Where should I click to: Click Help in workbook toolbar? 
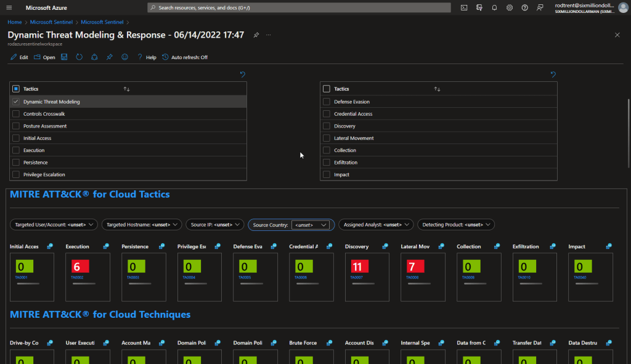tap(147, 57)
